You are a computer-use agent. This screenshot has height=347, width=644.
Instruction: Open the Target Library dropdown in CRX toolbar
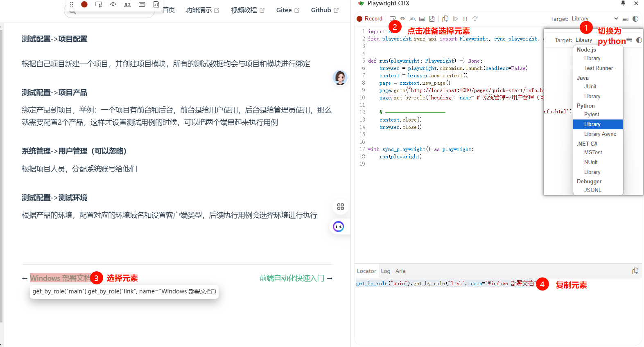click(x=594, y=19)
